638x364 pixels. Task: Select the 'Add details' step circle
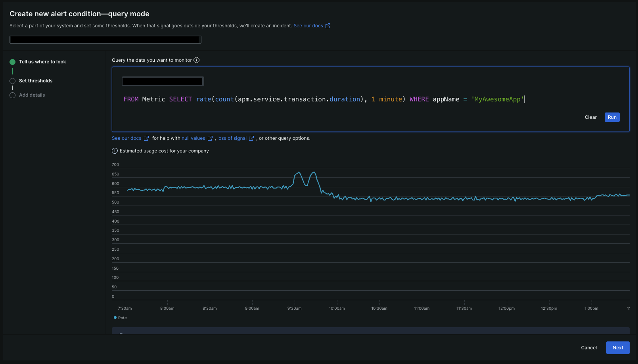tap(12, 95)
